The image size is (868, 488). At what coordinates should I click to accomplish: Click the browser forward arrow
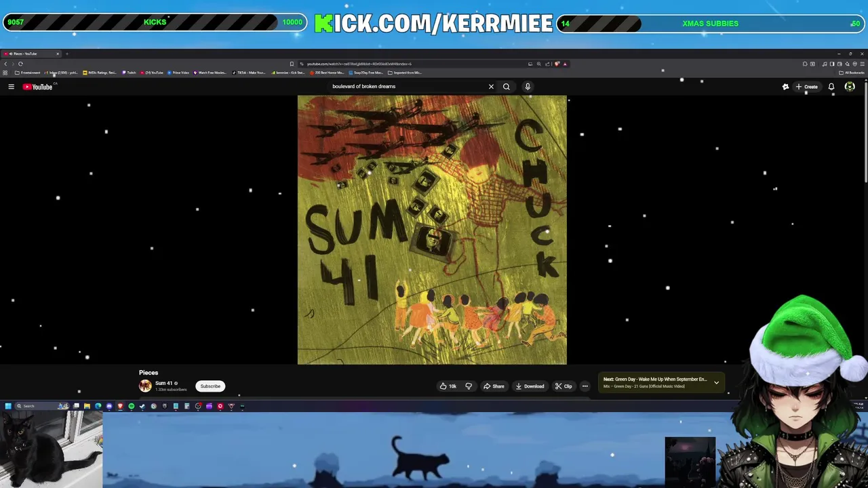(x=13, y=64)
